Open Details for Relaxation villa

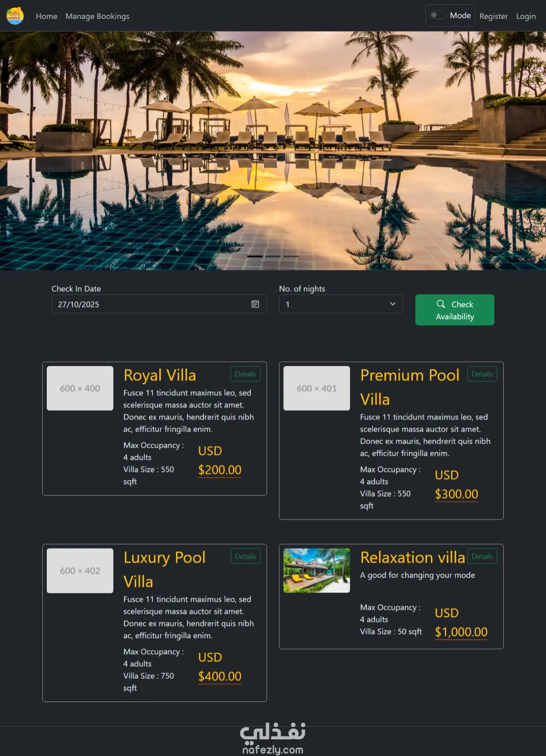(x=482, y=556)
